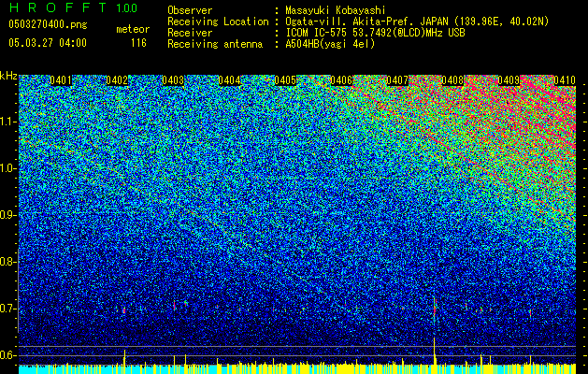
Task: Select the 0409 time marker
Action: [509, 80]
